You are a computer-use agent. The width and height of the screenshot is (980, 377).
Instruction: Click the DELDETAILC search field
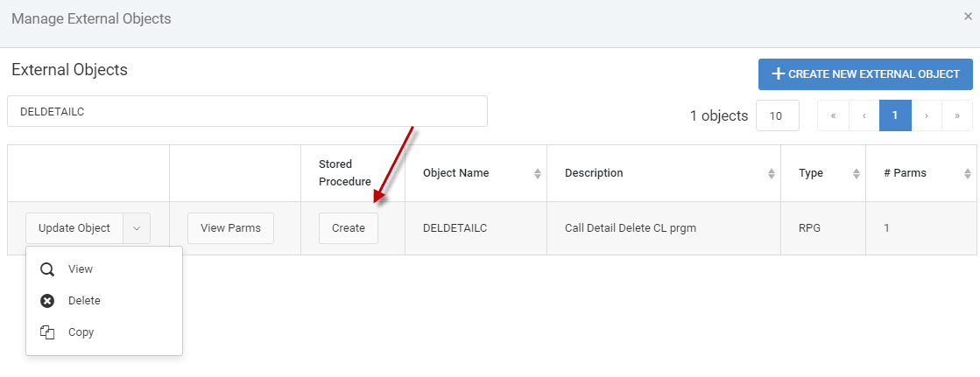(x=248, y=111)
